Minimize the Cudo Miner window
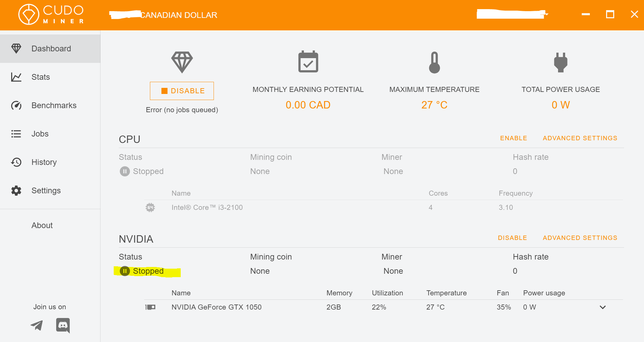The width and height of the screenshot is (644, 342). click(x=586, y=14)
